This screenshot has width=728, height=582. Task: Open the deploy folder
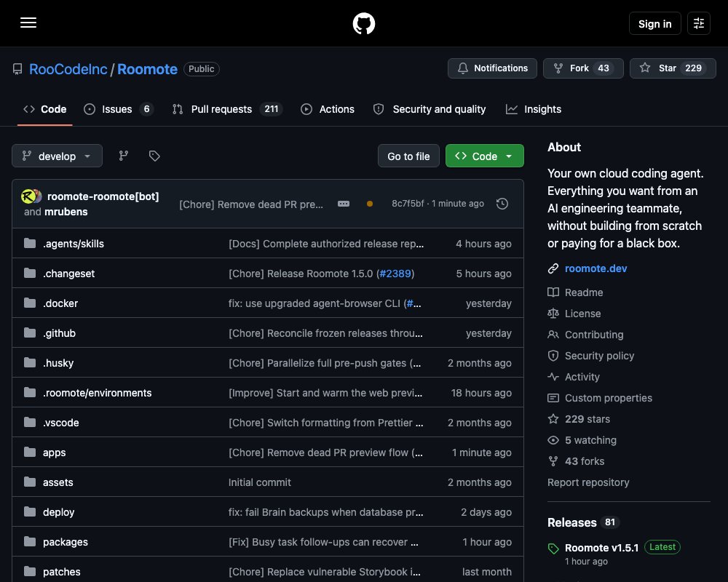point(58,512)
